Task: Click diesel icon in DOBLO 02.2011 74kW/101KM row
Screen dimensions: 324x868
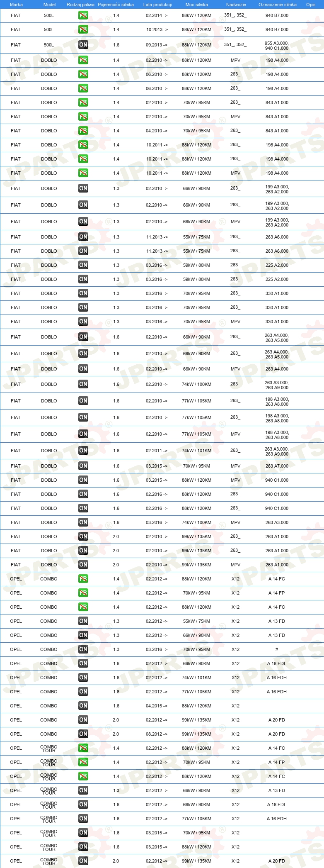Action: click(83, 451)
